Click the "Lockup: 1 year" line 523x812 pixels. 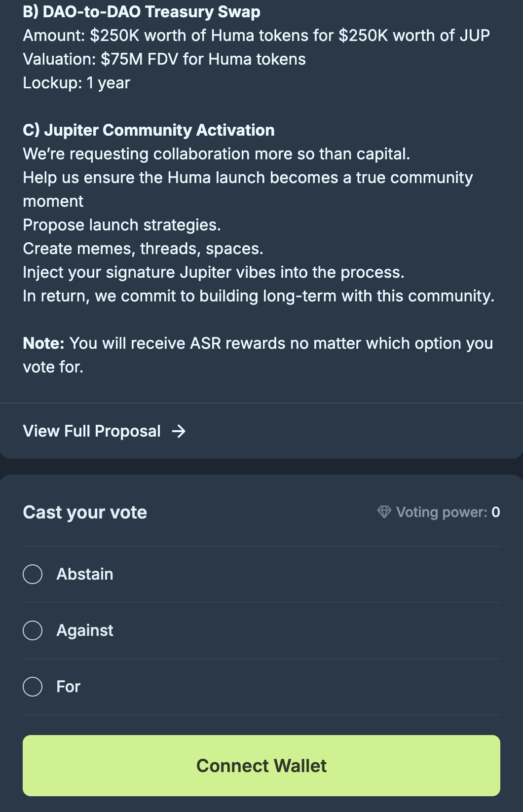(76, 83)
